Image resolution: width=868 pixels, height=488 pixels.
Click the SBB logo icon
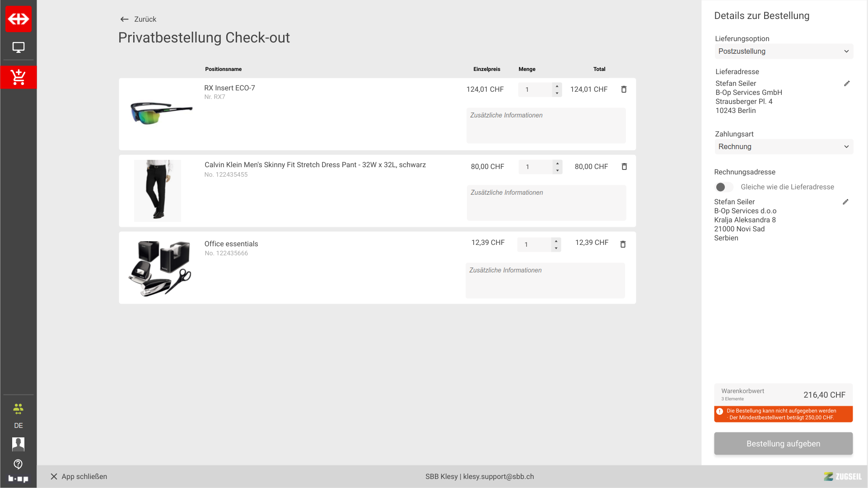tap(19, 19)
